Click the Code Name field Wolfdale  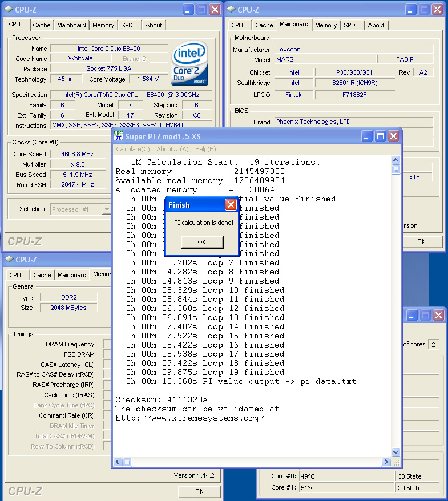tap(80, 58)
